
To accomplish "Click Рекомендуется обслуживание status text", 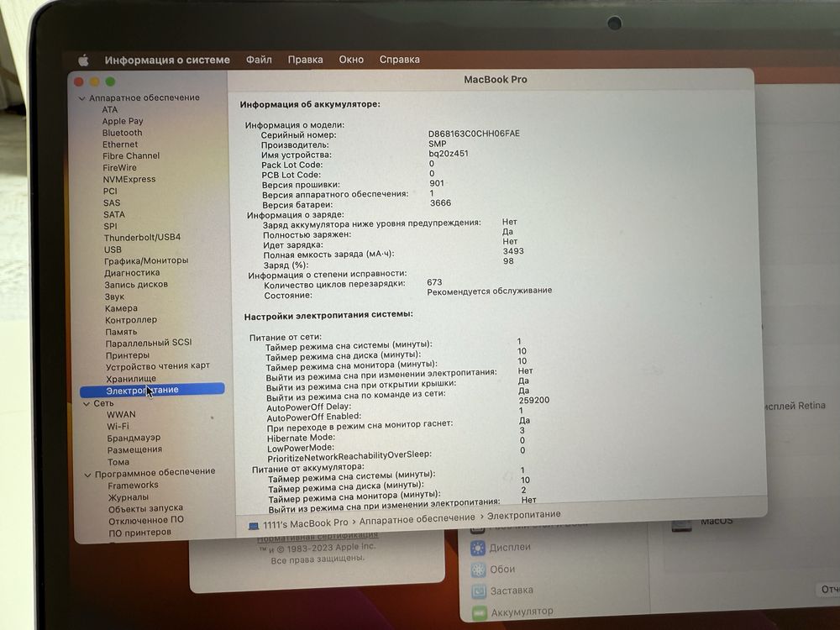I will click(489, 291).
